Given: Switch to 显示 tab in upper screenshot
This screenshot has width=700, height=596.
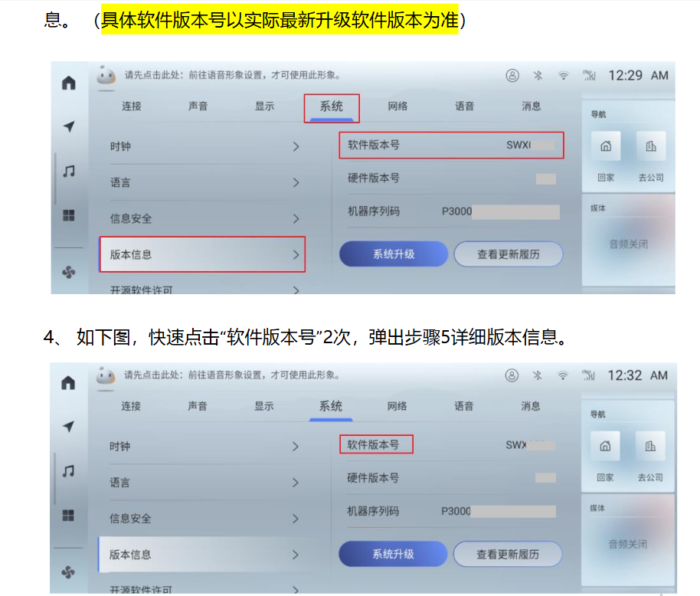Looking at the screenshot, I should click(265, 106).
